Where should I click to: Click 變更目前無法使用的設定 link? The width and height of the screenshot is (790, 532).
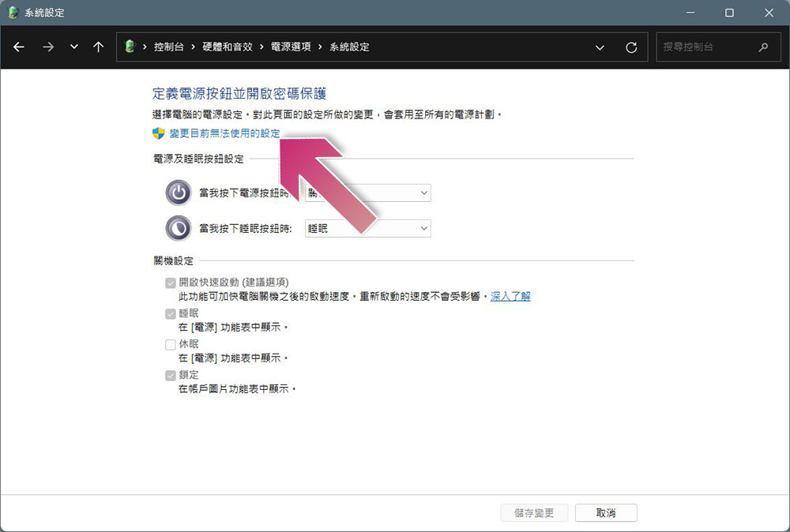pos(224,133)
